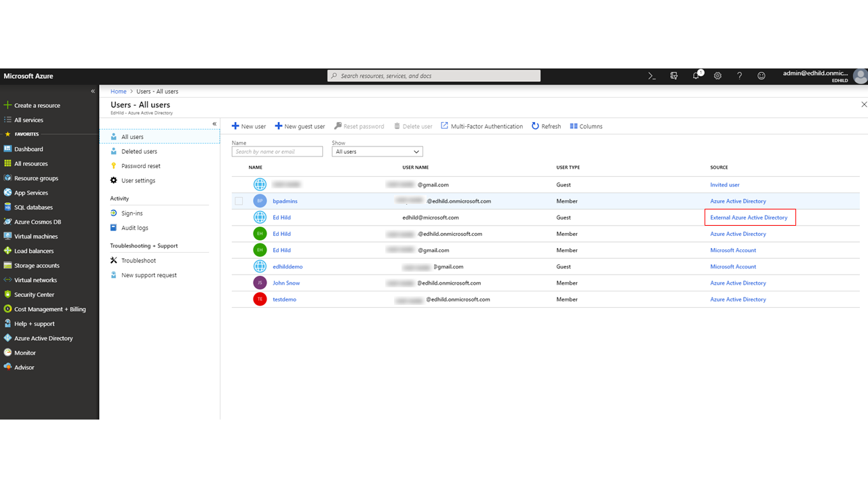Open the edhilddemo user
The image size is (868, 488).
point(288,266)
